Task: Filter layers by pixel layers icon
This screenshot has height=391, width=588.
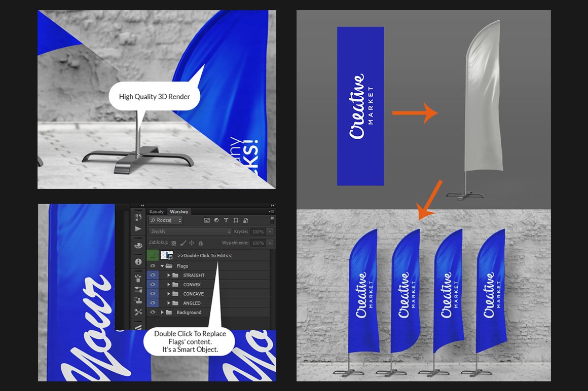Action: (x=207, y=220)
